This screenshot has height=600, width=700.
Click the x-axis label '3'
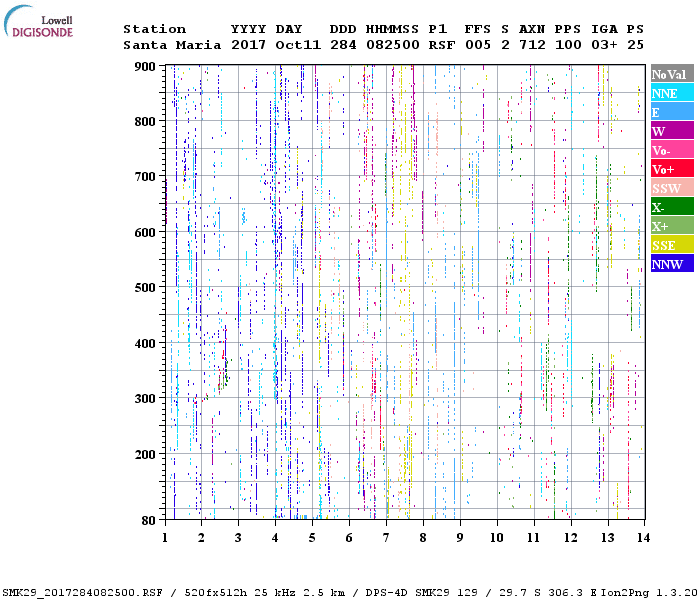point(238,538)
